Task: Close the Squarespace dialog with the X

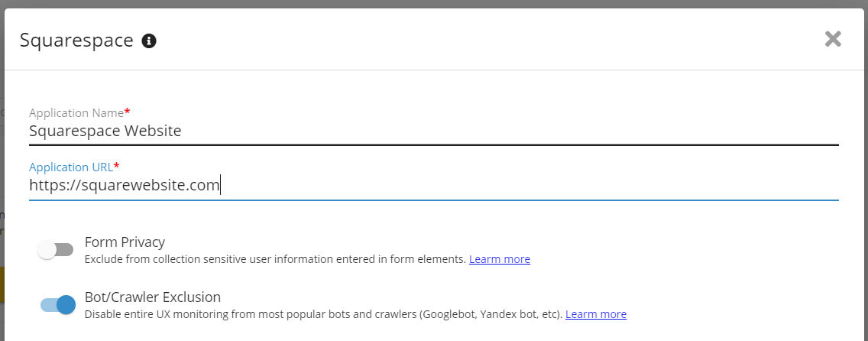Action: click(833, 39)
